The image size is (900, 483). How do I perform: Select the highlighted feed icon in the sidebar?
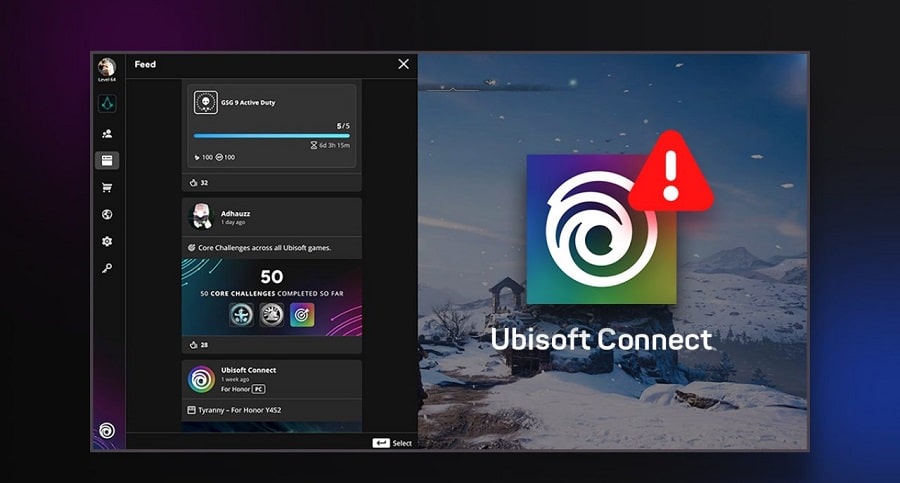pos(107,160)
